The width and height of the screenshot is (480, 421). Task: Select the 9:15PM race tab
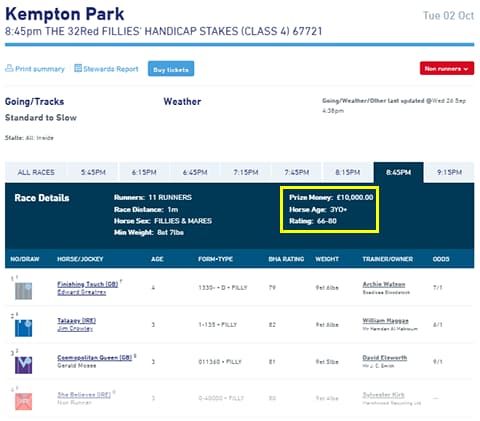tap(449, 172)
